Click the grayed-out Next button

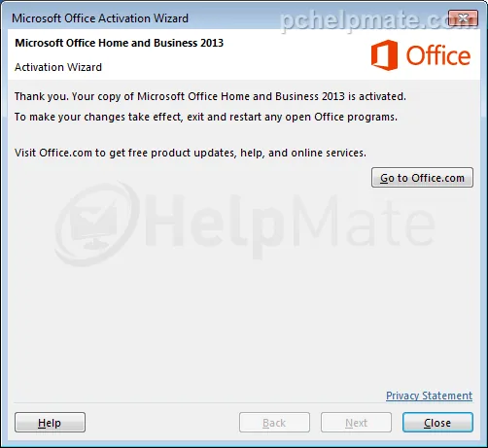(356, 423)
